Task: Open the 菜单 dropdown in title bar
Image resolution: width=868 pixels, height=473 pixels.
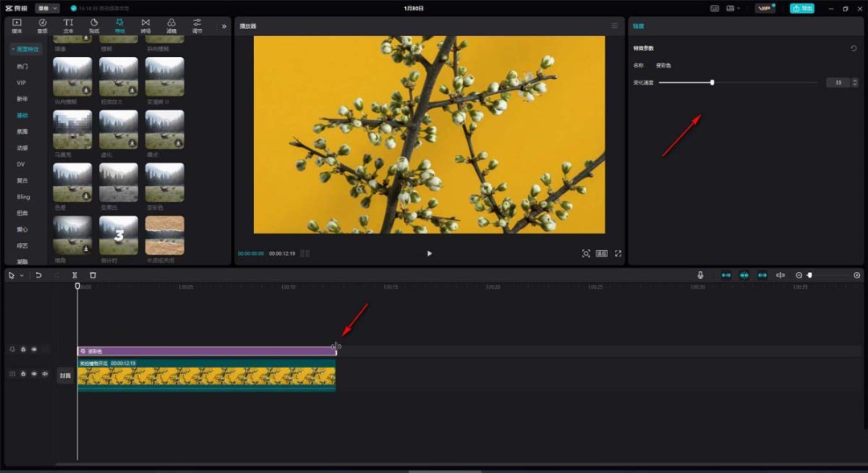Action: point(47,8)
